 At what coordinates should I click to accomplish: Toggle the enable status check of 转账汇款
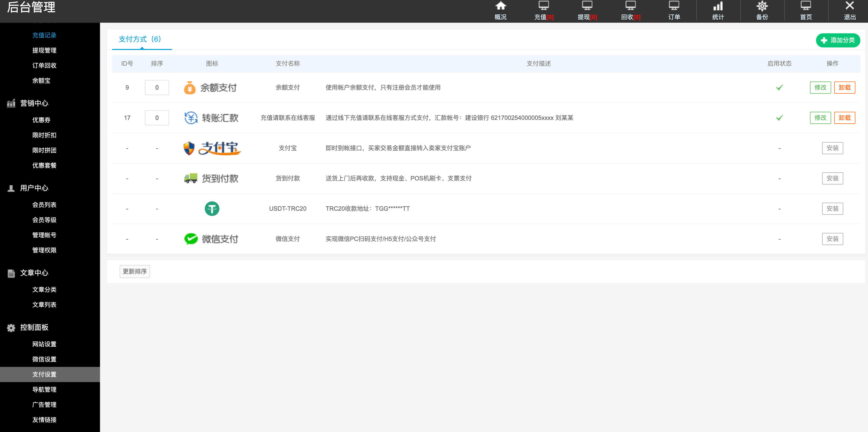pyautogui.click(x=779, y=118)
